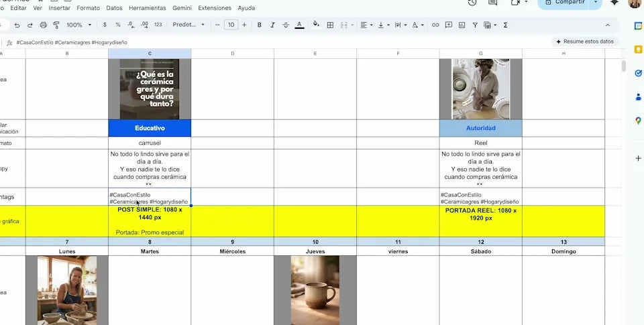Click the merge cells icon
The width and height of the screenshot is (644, 325).
(344, 25)
